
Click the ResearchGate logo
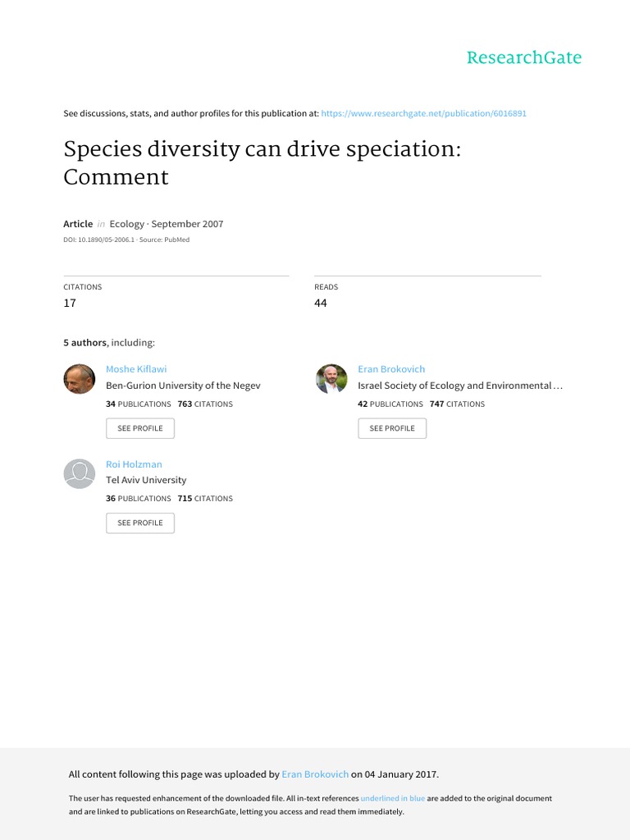click(x=523, y=57)
